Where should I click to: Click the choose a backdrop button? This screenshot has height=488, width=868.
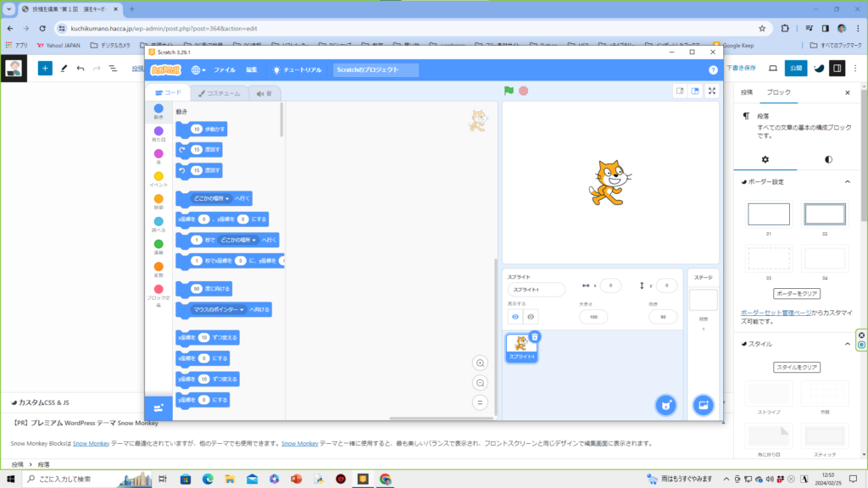point(703,405)
